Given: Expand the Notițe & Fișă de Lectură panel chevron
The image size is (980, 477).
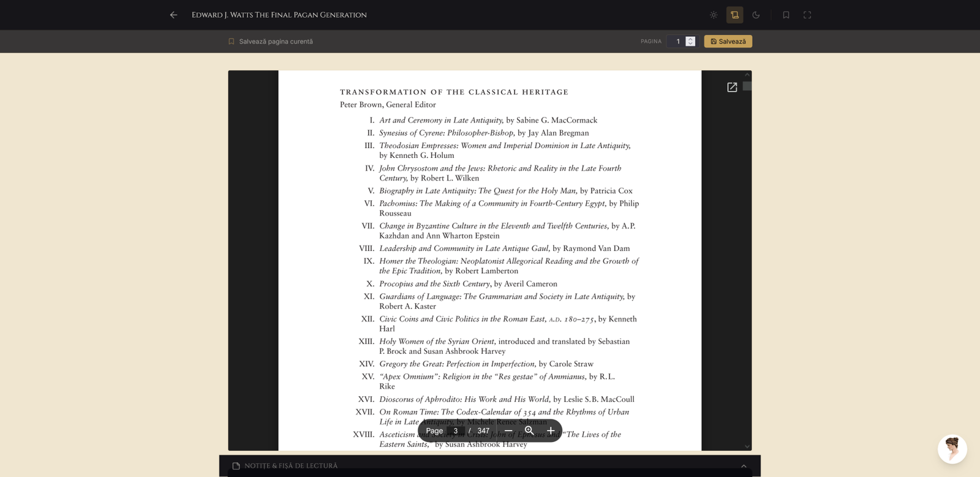Looking at the screenshot, I should 744,466.
